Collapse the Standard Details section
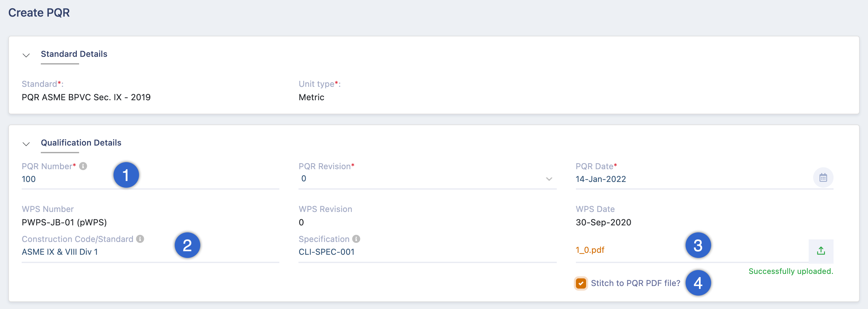The width and height of the screenshot is (868, 309). coord(26,55)
